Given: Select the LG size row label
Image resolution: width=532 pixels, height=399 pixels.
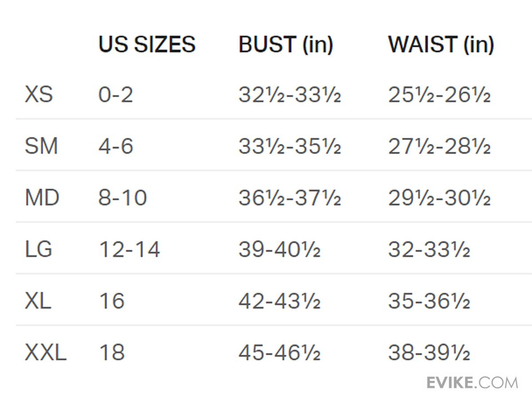Looking at the screenshot, I should click(x=39, y=249).
